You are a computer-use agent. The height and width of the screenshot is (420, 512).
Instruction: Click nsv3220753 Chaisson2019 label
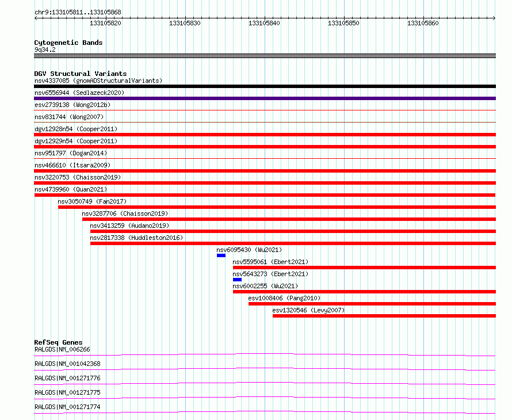[78, 177]
